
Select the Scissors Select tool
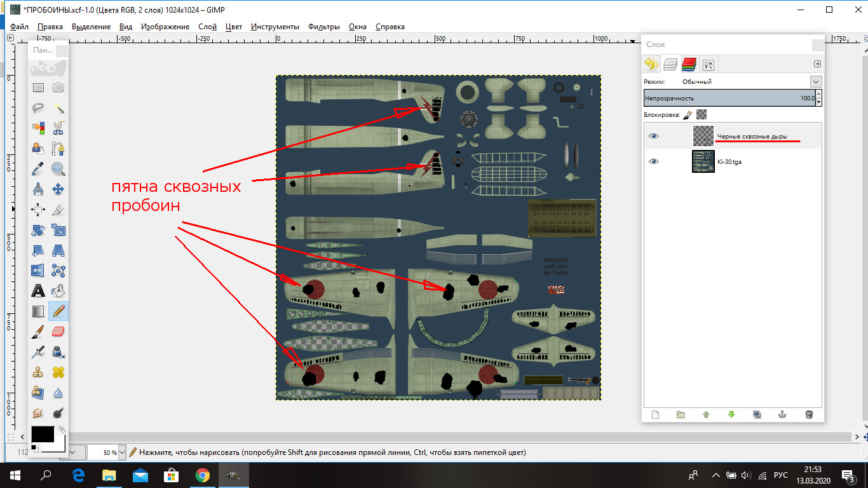58,128
